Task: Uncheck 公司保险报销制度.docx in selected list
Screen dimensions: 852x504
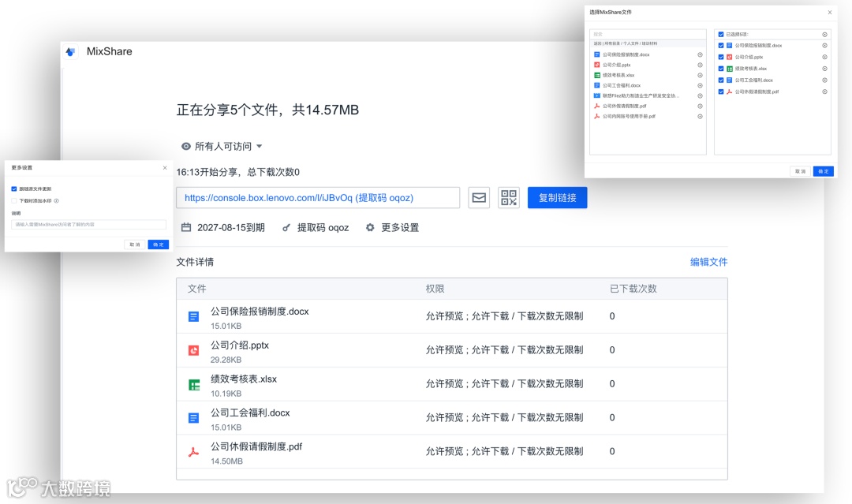Action: click(721, 46)
